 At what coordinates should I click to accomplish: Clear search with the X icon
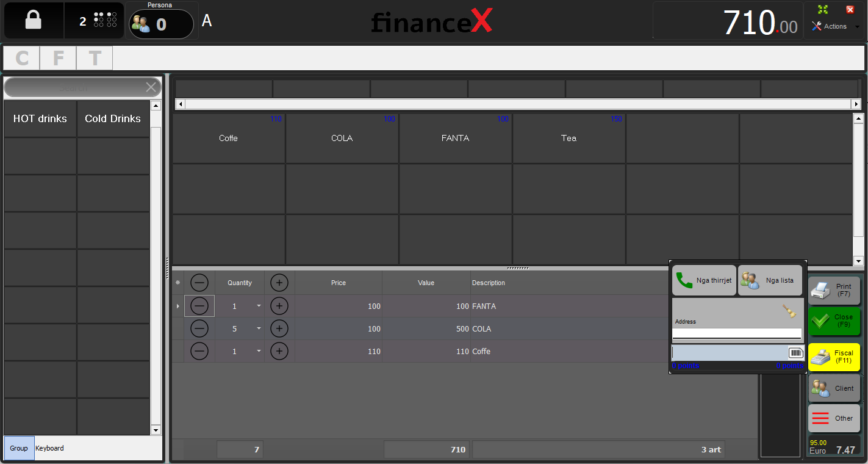[x=151, y=87]
